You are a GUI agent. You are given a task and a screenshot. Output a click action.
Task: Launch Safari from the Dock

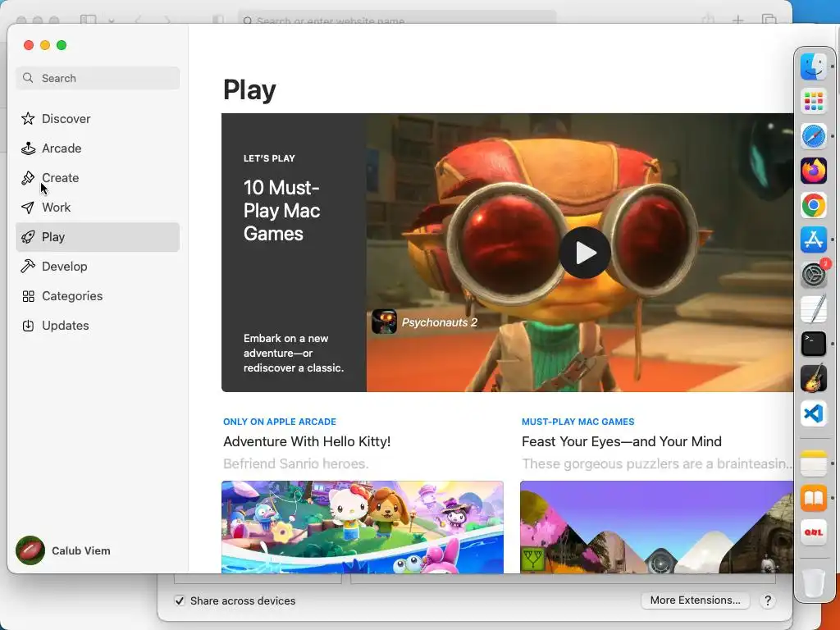(x=813, y=136)
